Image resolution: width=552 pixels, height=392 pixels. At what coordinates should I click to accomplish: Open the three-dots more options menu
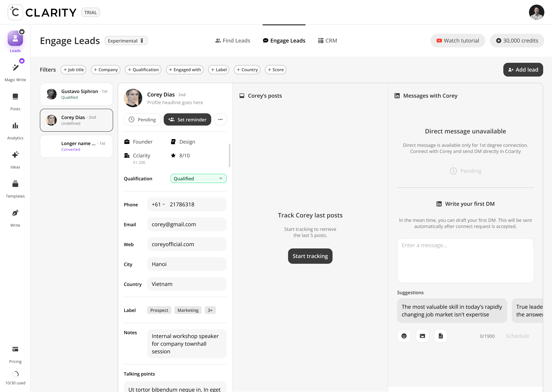[x=220, y=119]
